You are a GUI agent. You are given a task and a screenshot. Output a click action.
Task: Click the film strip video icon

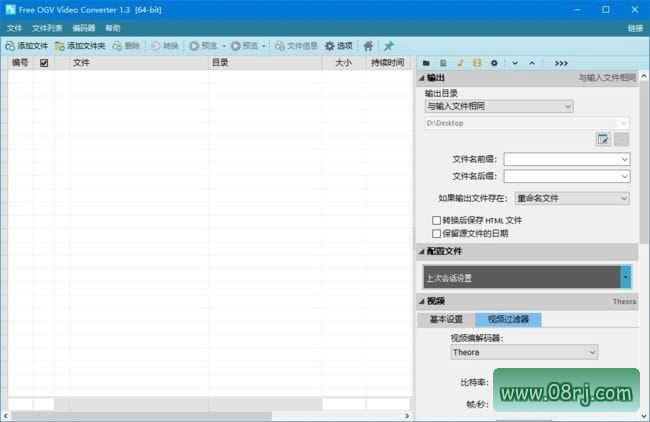[477, 63]
